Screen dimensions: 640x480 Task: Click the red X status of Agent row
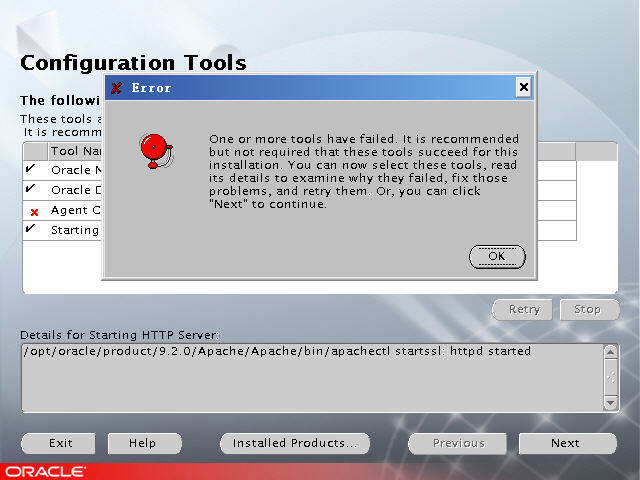35,212
